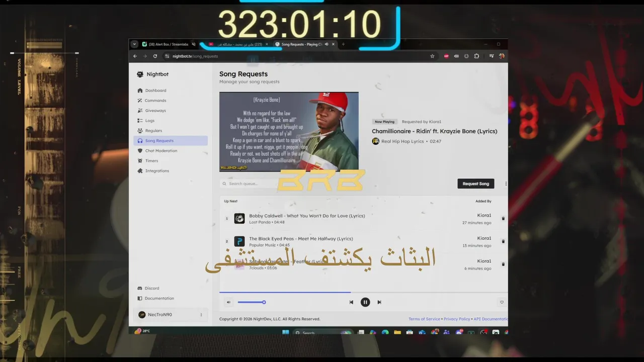Viewport: 644px width, 362px height.
Task: Click the taskbar Search box
Action: tap(322, 333)
